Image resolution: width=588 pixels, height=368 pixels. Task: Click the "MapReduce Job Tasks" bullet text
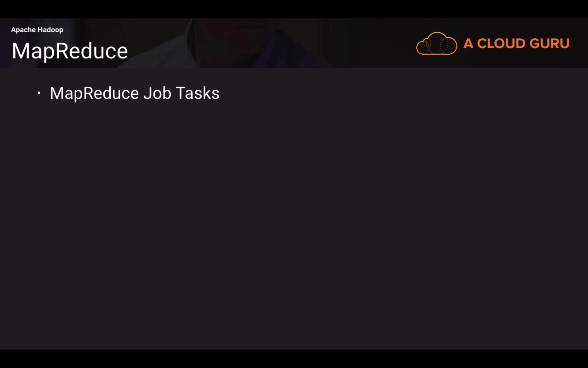point(135,93)
